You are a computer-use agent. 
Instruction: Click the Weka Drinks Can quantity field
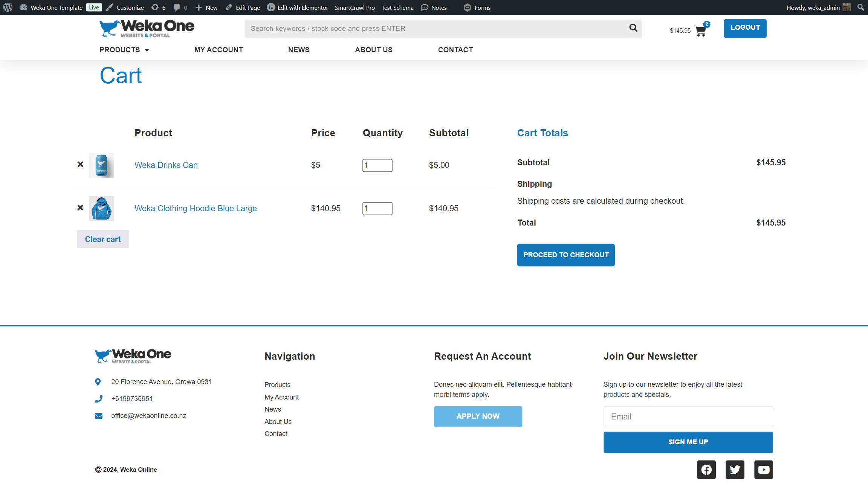coord(377,165)
